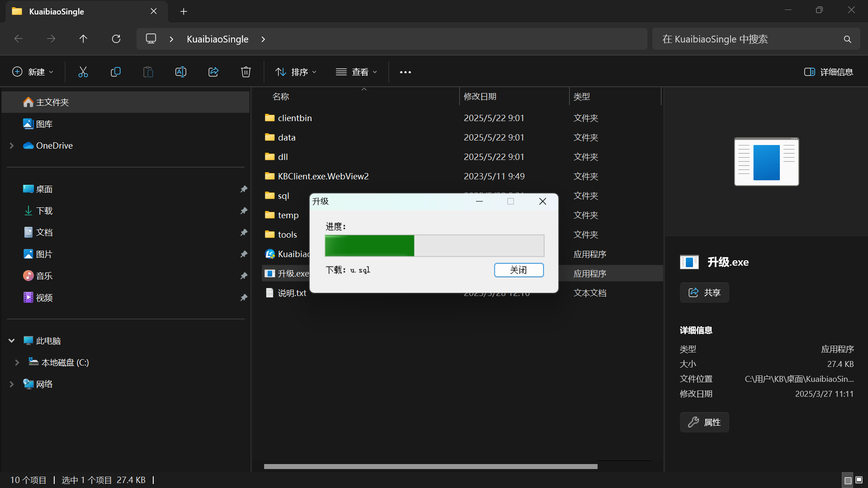Image resolution: width=868 pixels, height=488 pixels.
Task: Open the three-dot more options menu
Action: 406,72
